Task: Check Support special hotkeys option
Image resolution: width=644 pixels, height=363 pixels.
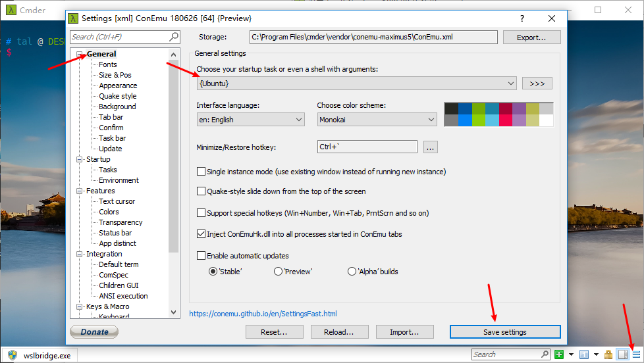Action: (201, 213)
